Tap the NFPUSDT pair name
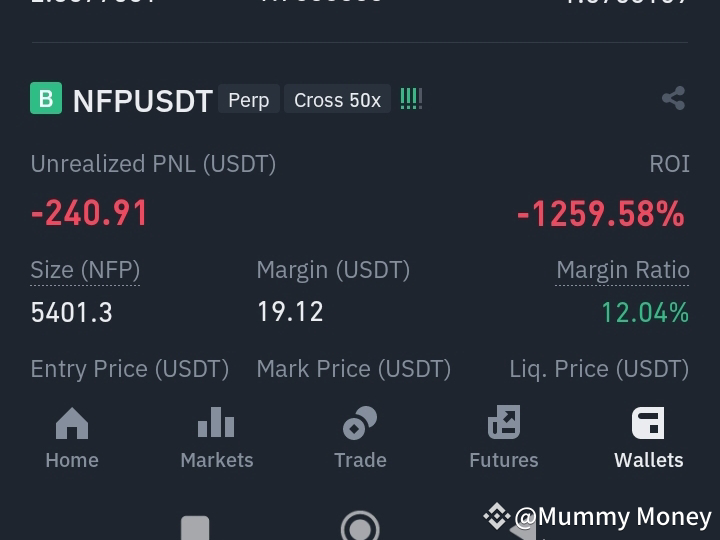This screenshot has width=720, height=540. coord(143,101)
